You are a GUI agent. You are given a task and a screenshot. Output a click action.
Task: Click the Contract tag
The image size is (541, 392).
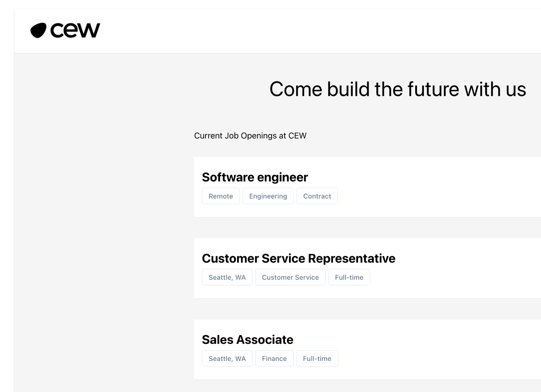317,196
